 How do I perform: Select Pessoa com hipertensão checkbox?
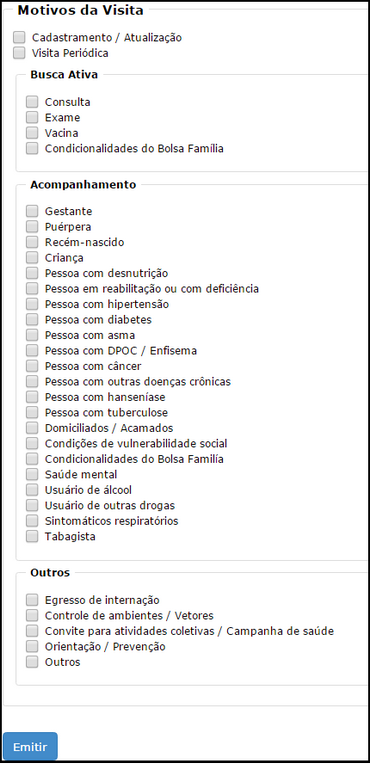tap(32, 304)
